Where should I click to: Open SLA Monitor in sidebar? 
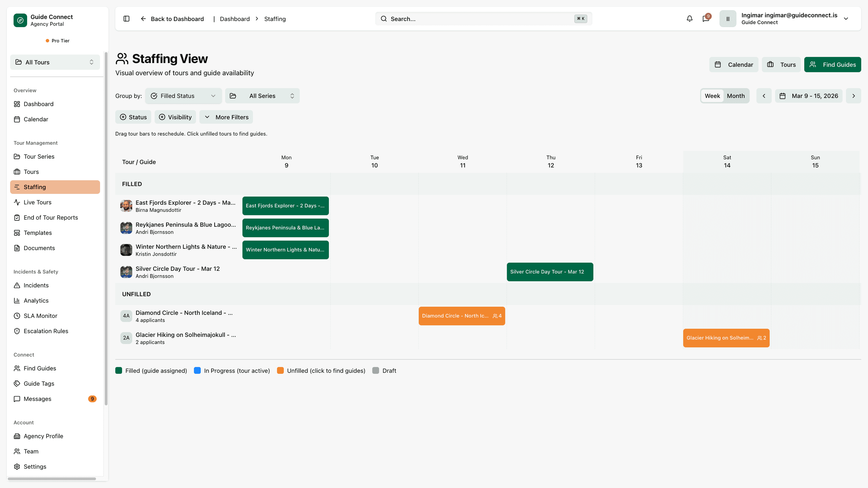40,316
